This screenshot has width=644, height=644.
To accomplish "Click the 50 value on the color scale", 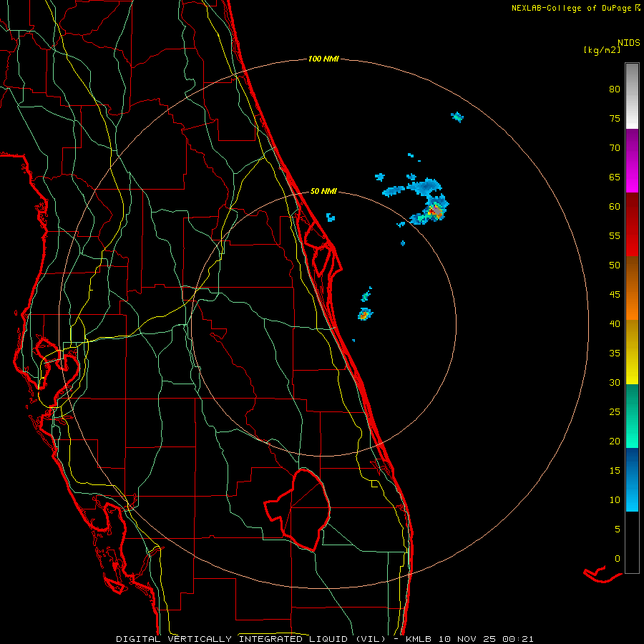I will coord(615,265).
